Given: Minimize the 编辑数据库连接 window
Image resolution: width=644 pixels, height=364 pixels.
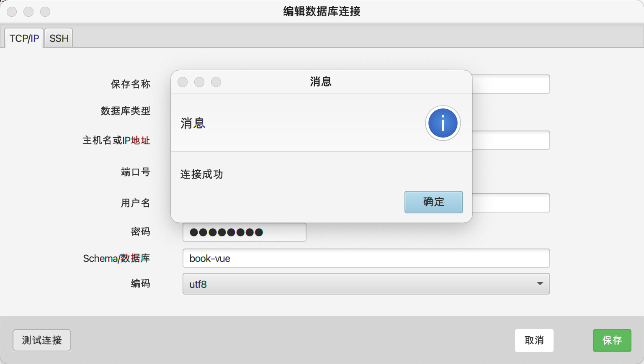Looking at the screenshot, I should tap(28, 12).
